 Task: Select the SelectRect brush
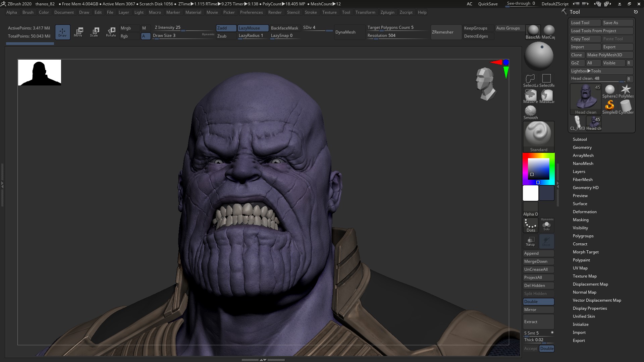click(547, 80)
